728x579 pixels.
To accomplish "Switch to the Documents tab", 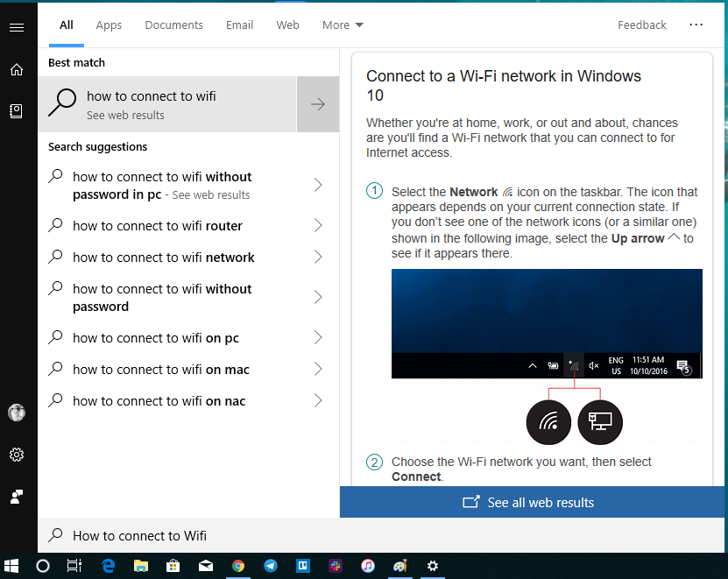I will tap(173, 25).
